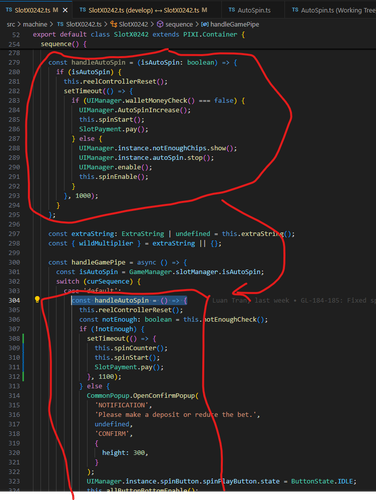This screenshot has width=376, height=500.
Task: Click 'this.spinCounter();' on line 309
Action: [x=131, y=348]
